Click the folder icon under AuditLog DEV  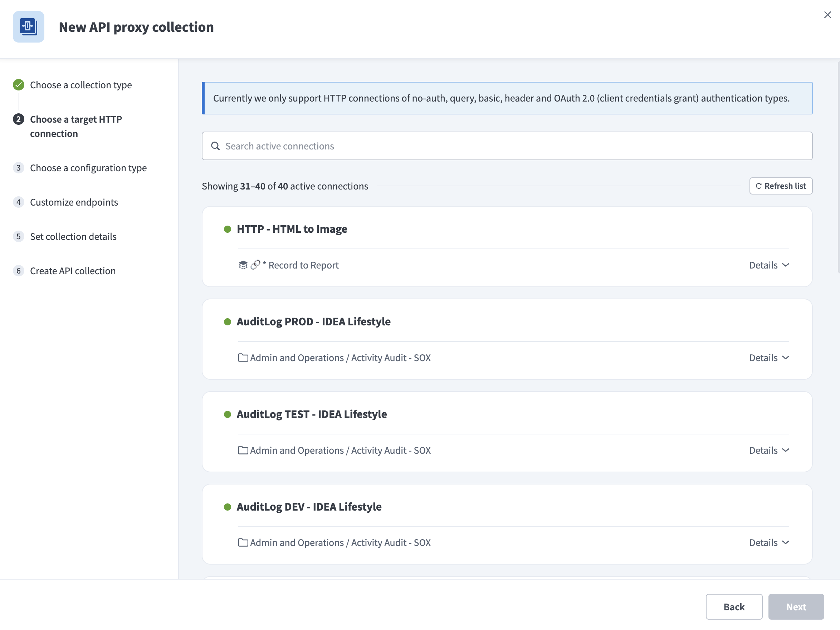pyautogui.click(x=243, y=543)
